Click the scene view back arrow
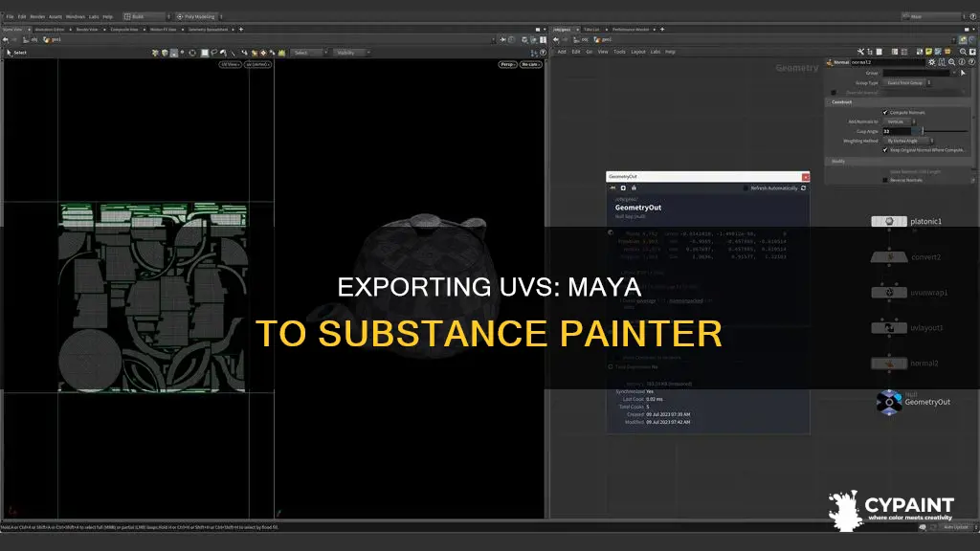980x551 pixels. tap(6, 39)
